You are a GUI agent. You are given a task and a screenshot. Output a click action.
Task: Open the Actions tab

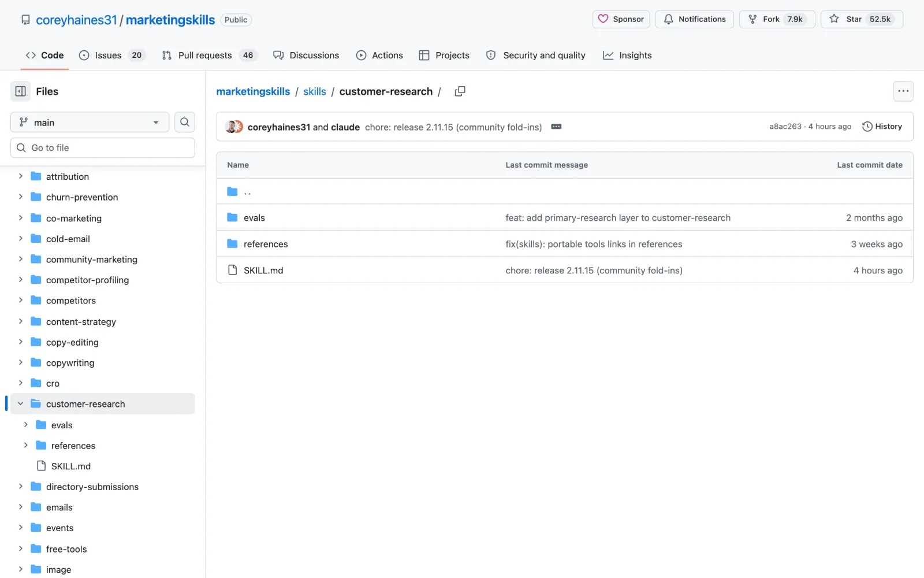(379, 55)
